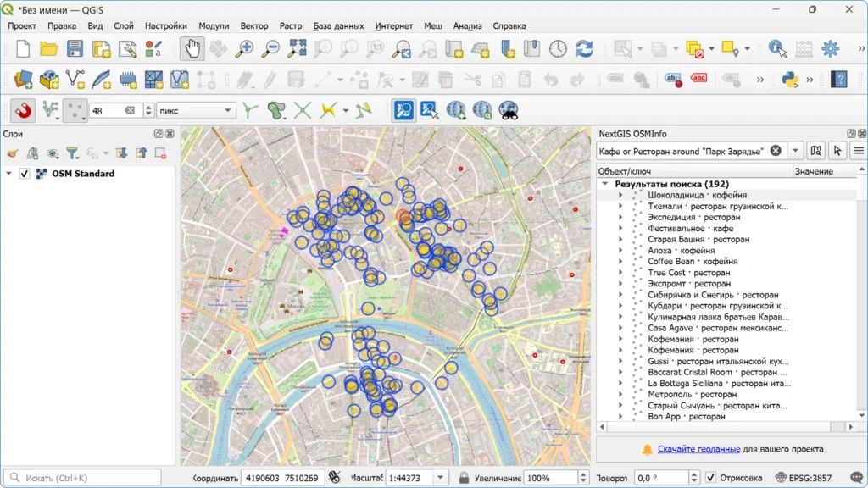Save project with the floppy disk icon

(75, 48)
